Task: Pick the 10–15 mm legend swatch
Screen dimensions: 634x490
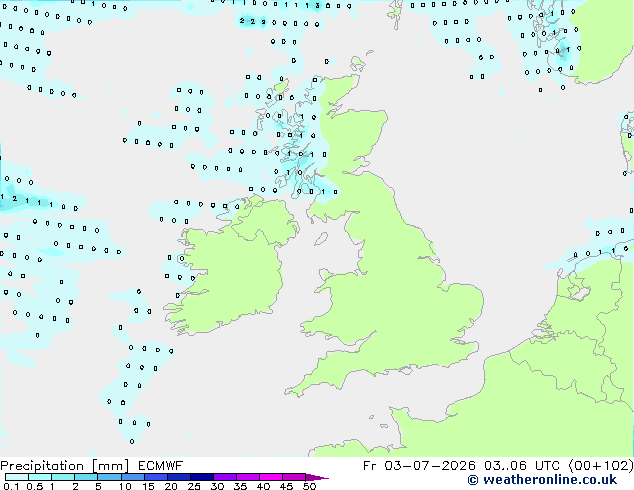Action: click(x=133, y=477)
